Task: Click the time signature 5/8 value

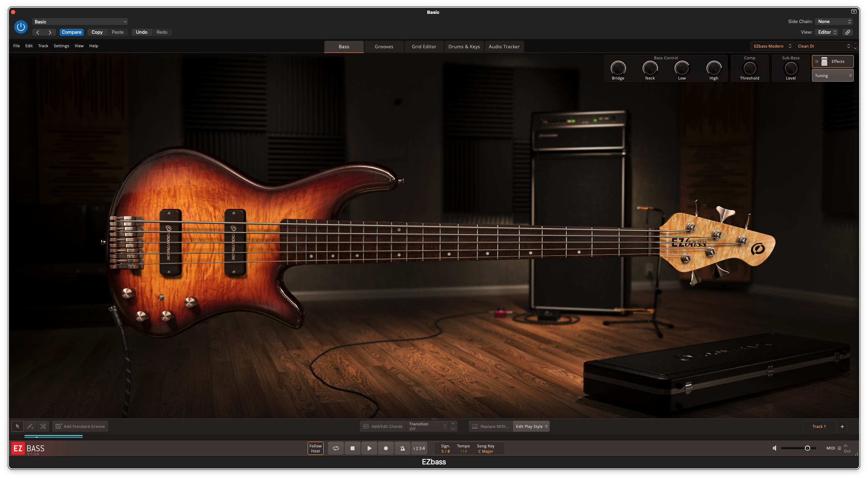Action: pyautogui.click(x=445, y=452)
